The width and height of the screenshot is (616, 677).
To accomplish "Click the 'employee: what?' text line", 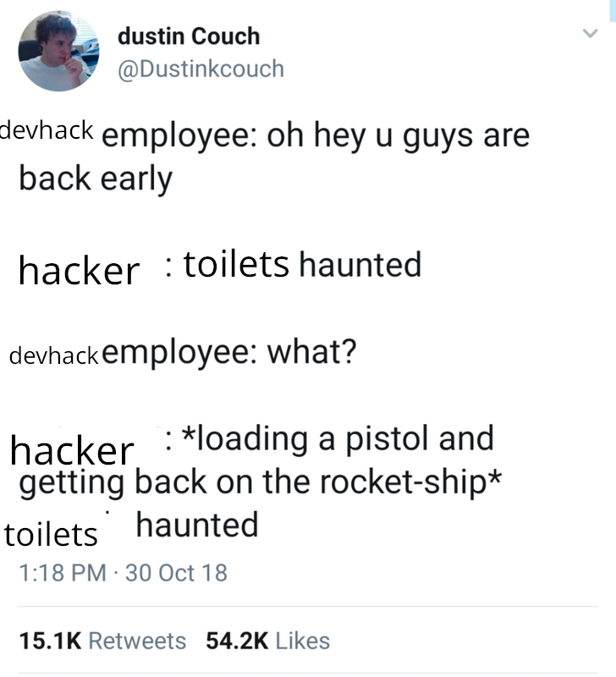I will (x=229, y=353).
